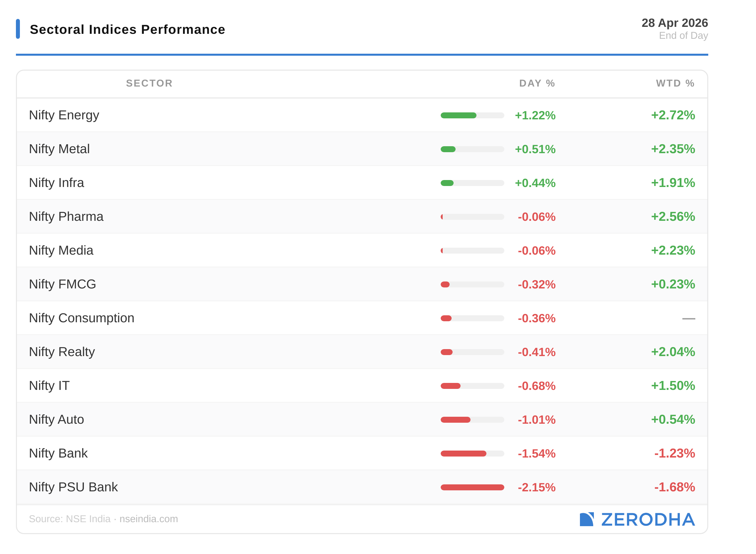Screen dimensions: 756x554
Task: Click Nifty IT -0.68% day value
Action: (x=536, y=386)
